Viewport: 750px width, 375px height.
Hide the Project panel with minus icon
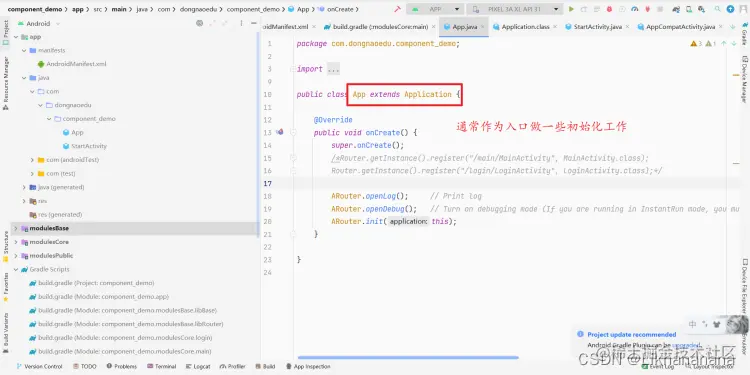(x=254, y=23)
